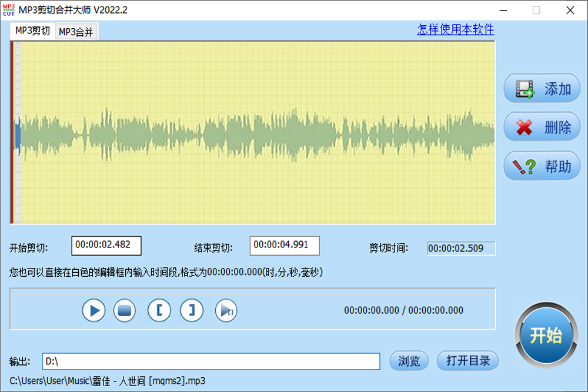Set cut start point with the [ icon
The height and width of the screenshot is (392, 588).
click(x=159, y=310)
